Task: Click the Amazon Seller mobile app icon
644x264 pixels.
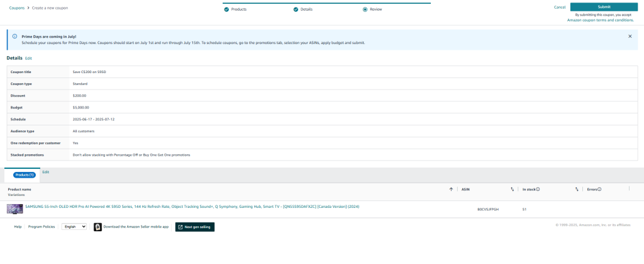Action: [x=97, y=227]
